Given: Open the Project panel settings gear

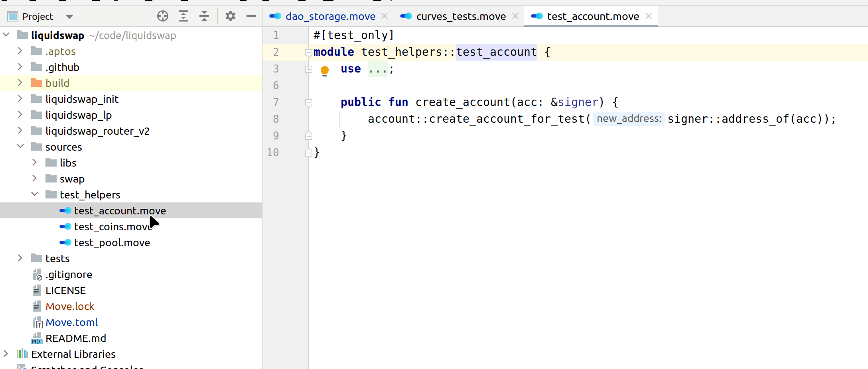Looking at the screenshot, I should point(230,16).
